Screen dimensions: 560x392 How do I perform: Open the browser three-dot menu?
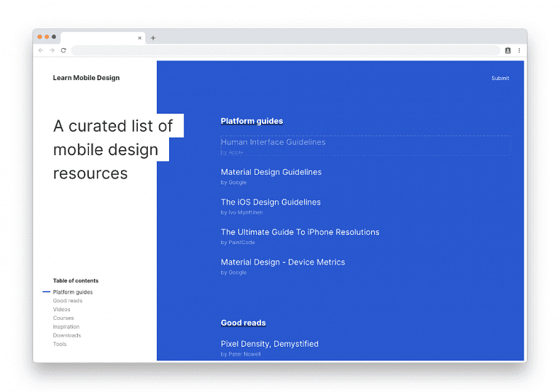[519, 50]
